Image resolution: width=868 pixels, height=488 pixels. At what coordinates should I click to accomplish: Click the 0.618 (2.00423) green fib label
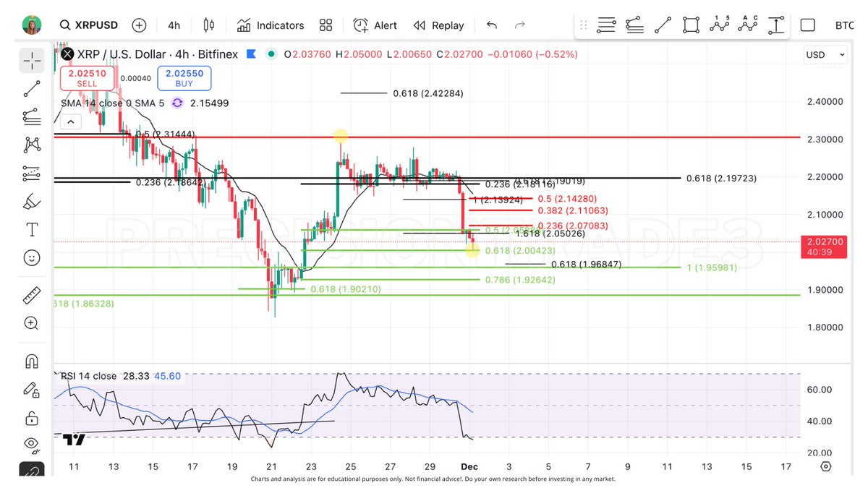(x=520, y=251)
